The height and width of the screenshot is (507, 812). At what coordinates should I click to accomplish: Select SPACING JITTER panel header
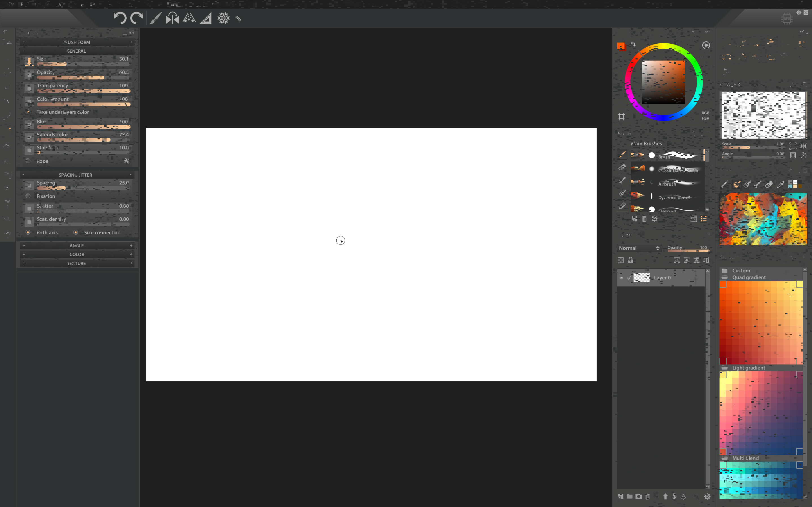click(76, 175)
